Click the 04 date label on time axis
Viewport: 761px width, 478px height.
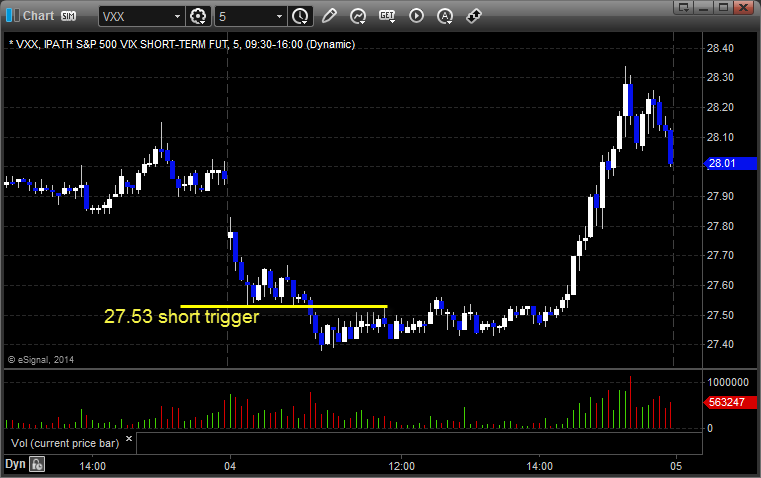(230, 466)
